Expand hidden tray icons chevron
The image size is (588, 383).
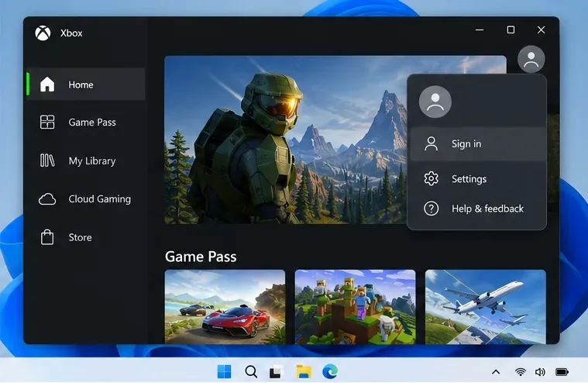coord(496,371)
